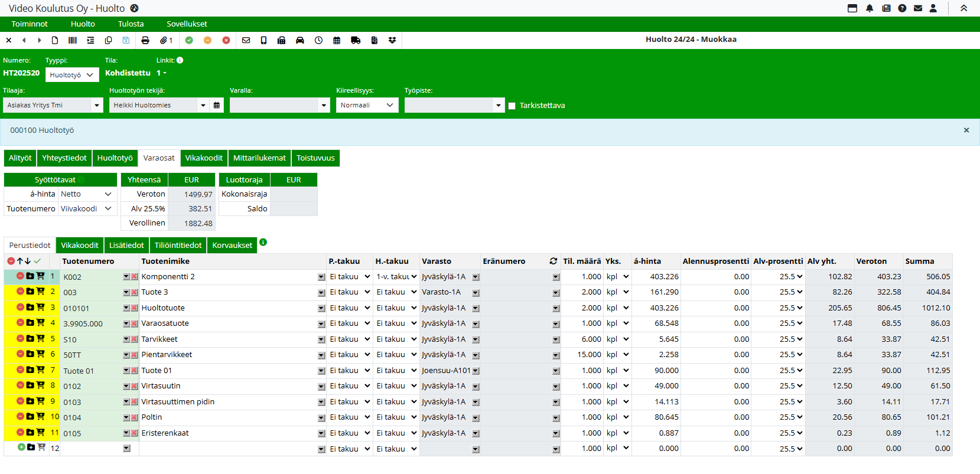Click the truck icon in the toolbar
This screenshot has height=474, width=980.
point(356,40)
